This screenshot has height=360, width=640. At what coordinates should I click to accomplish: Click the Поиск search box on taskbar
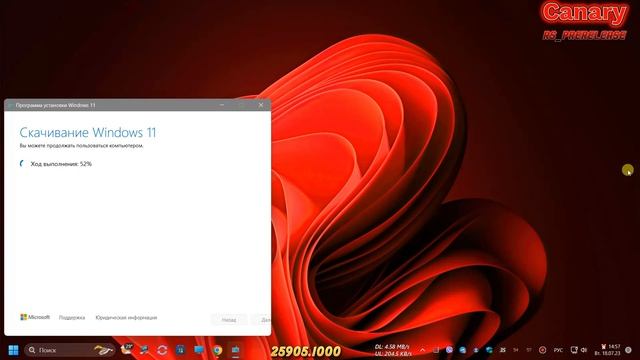point(70,350)
